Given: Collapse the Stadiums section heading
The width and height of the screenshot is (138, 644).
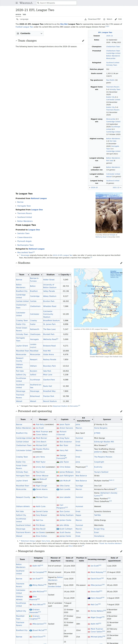Looking at the screenshot, I should 17,263.
